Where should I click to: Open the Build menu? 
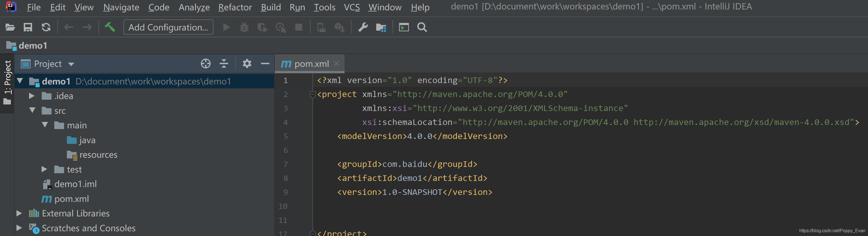point(271,7)
